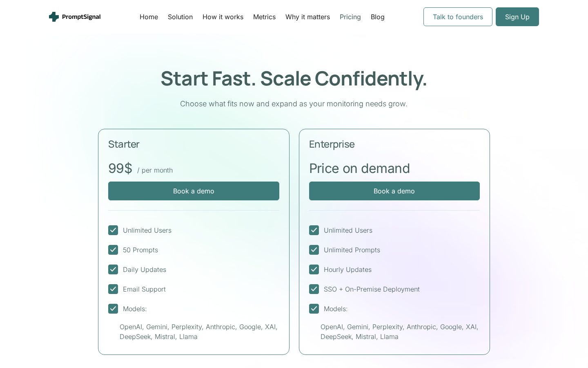Click Starter plan Unlimited Users checkmark
Screen dimensions: 588x368
click(x=113, y=230)
